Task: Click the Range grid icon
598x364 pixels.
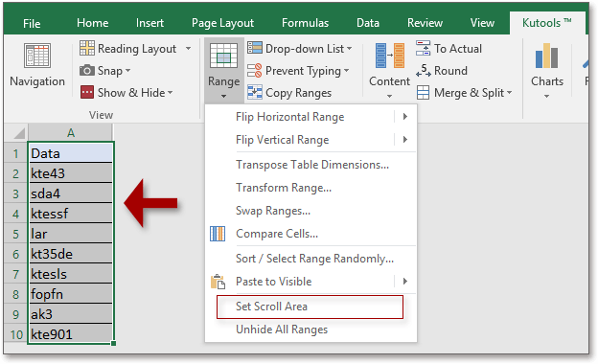Action: pyautogui.click(x=223, y=56)
